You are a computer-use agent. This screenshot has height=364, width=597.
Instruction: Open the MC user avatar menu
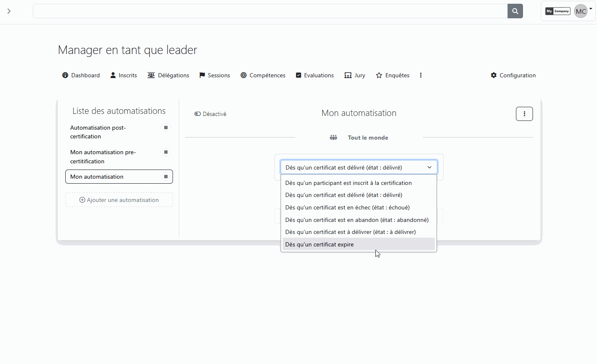pos(580,11)
